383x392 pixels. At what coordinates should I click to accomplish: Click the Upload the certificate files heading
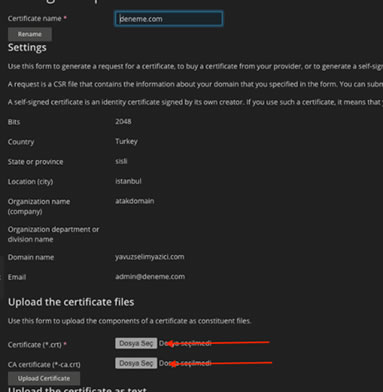click(71, 302)
